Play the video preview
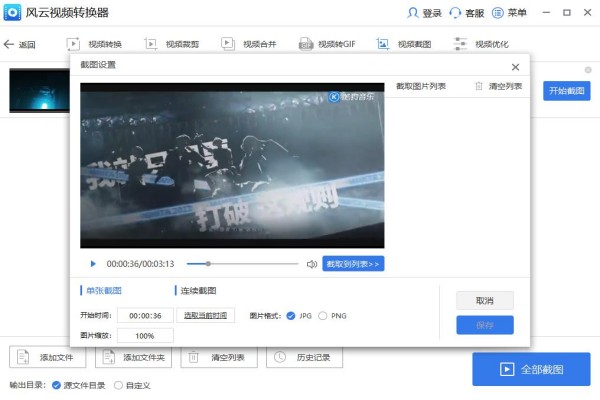The height and width of the screenshot is (400, 600). click(x=93, y=264)
